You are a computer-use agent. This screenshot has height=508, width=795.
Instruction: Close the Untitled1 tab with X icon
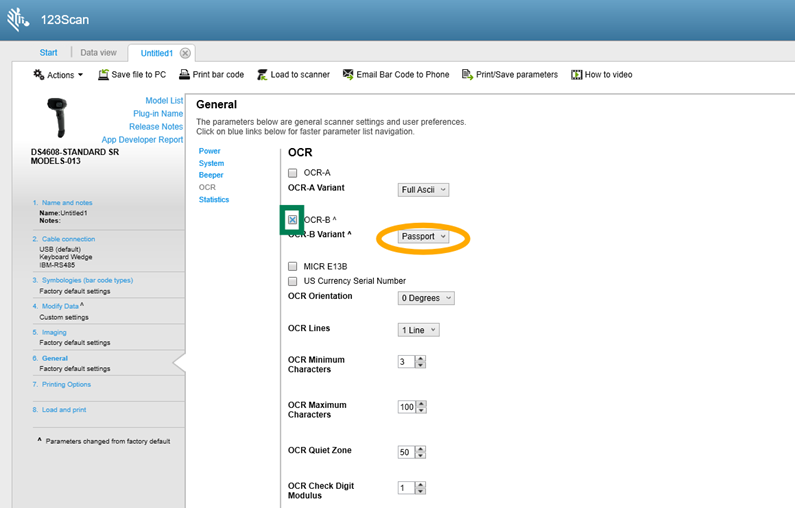[x=185, y=53]
